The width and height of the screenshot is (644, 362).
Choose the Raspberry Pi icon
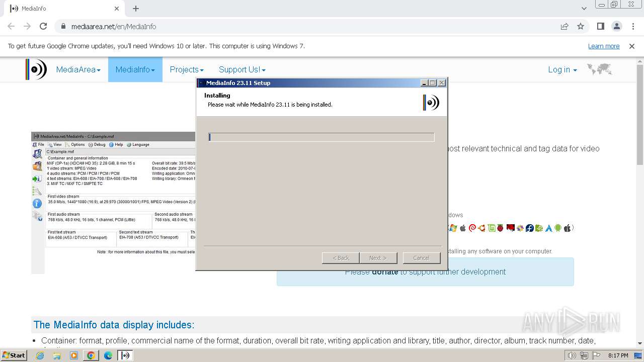click(500, 228)
